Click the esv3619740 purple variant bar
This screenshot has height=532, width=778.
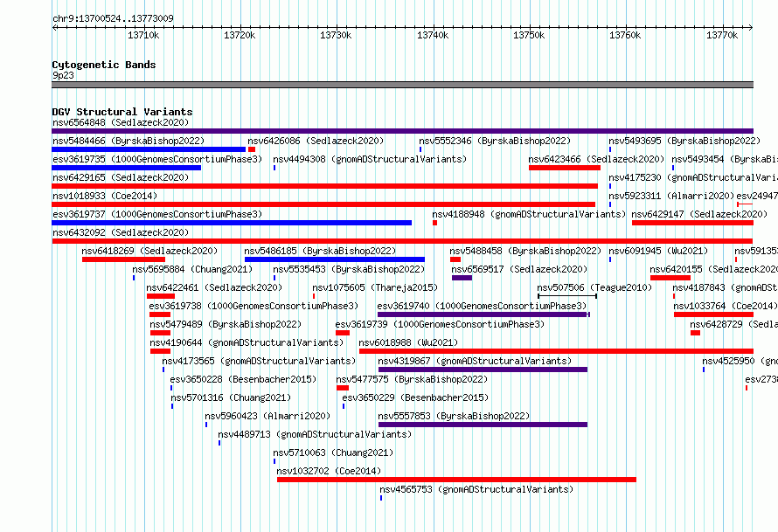tap(483, 314)
